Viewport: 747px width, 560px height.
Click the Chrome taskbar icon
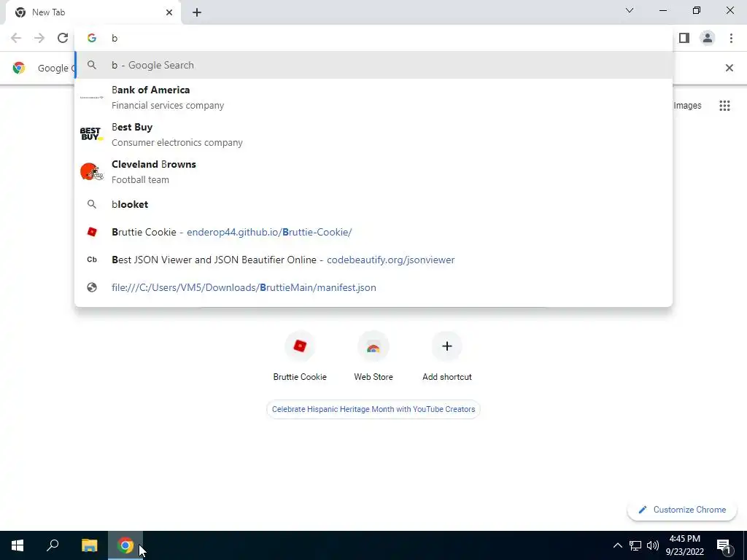click(x=125, y=545)
